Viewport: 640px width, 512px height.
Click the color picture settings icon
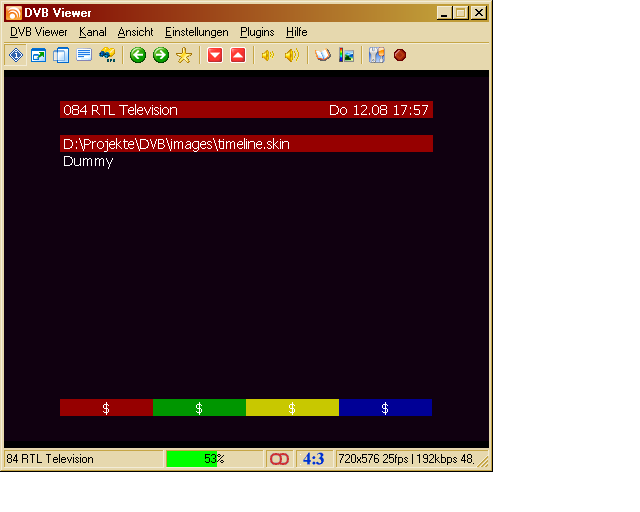click(347, 55)
